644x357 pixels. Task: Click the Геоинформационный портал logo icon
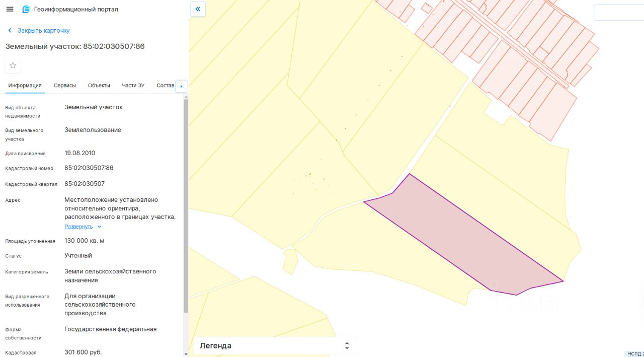coord(26,9)
